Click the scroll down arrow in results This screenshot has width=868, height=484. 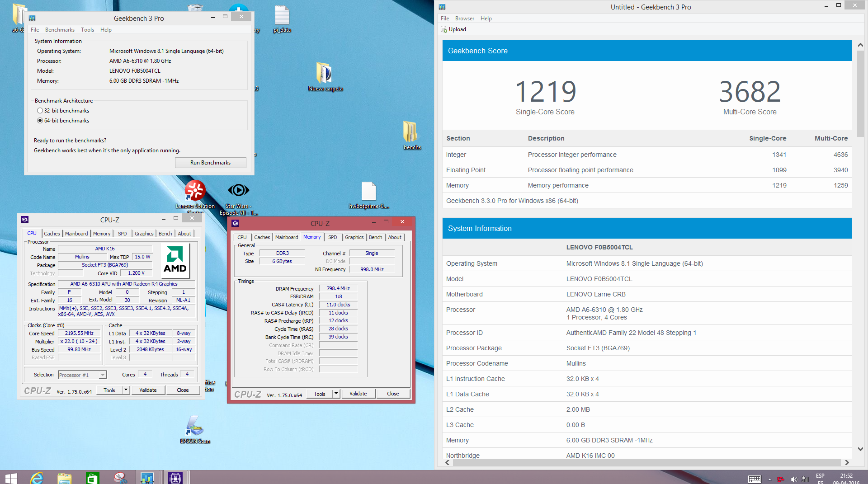860,449
